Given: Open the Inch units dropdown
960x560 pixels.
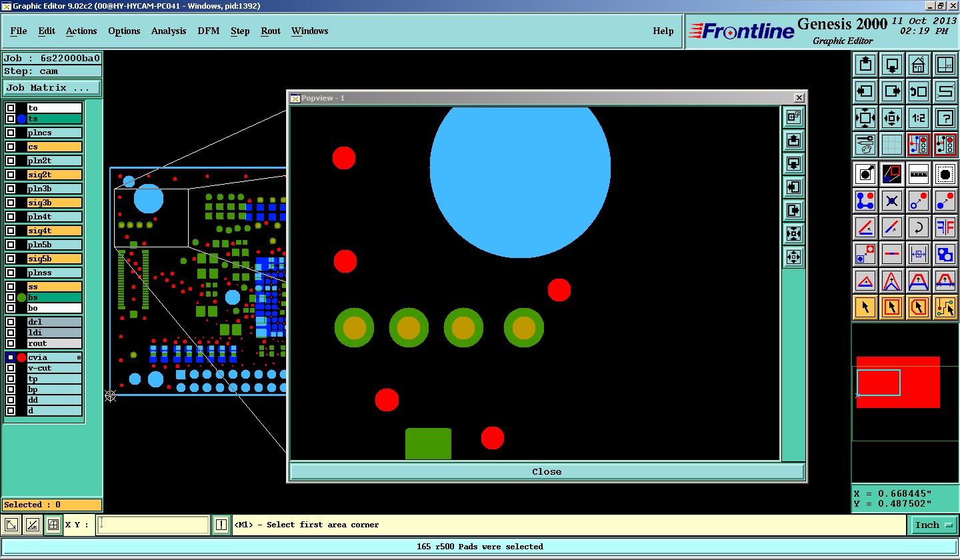Looking at the screenshot, I should click(933, 525).
